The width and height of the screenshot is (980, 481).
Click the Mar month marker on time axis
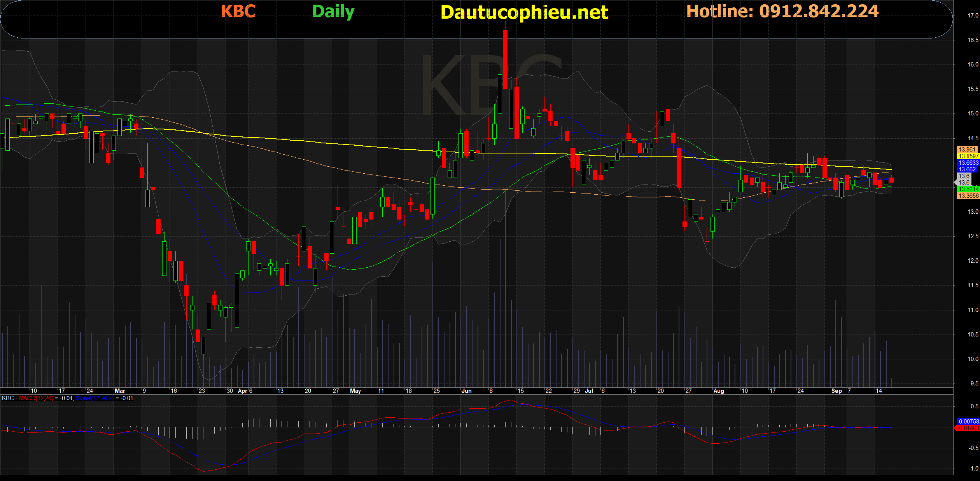pos(120,391)
